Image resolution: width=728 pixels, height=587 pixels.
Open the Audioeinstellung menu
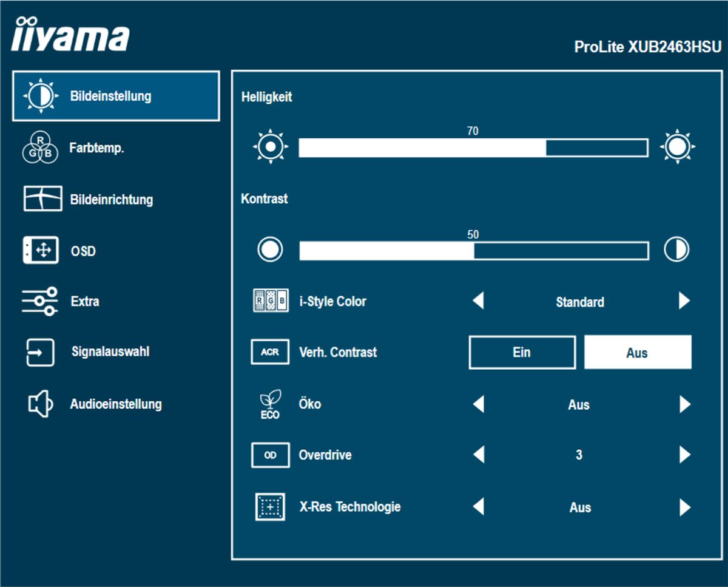click(x=116, y=404)
